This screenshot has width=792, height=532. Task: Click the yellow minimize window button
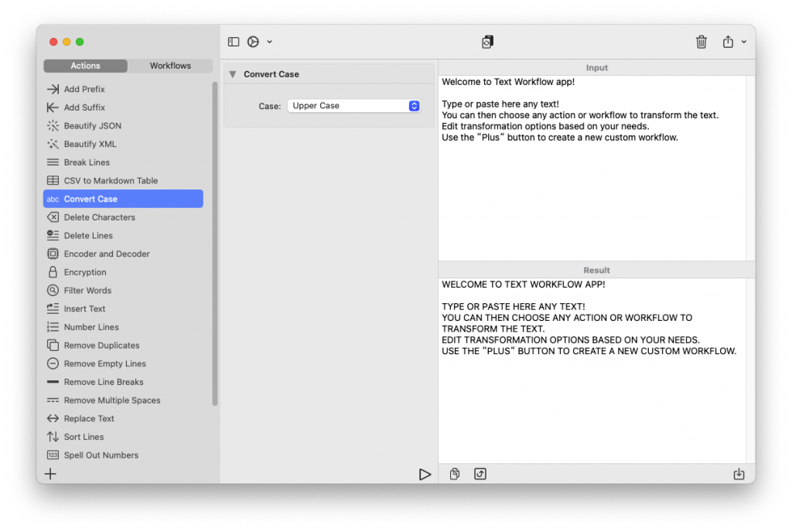67,42
